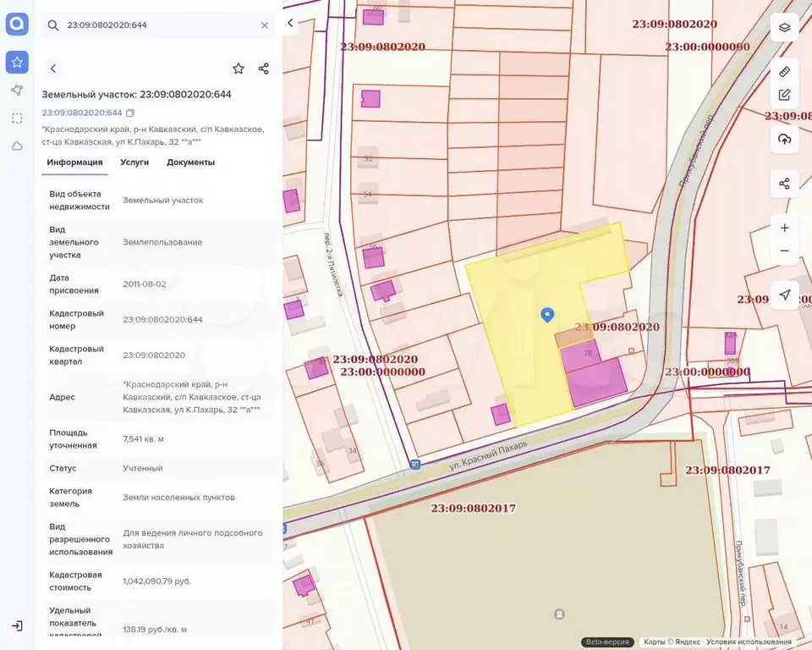Click the value Землепользование
The width and height of the screenshot is (812, 650).
(x=162, y=242)
